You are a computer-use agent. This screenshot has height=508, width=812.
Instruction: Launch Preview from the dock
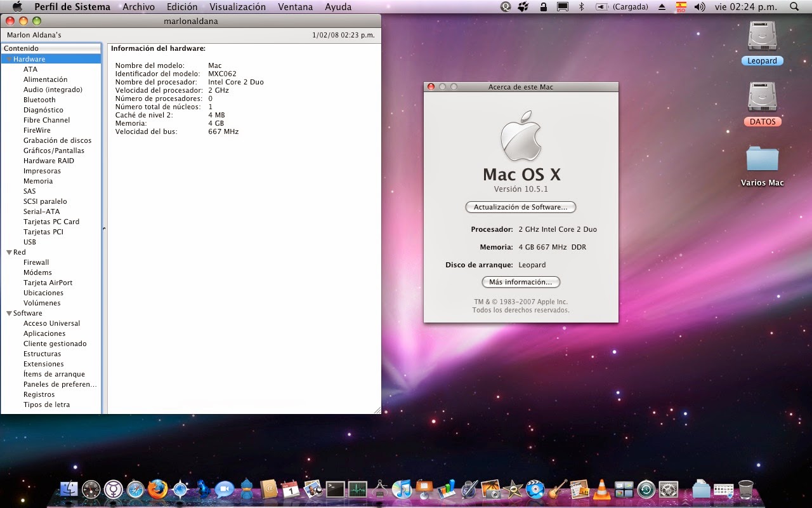point(313,489)
